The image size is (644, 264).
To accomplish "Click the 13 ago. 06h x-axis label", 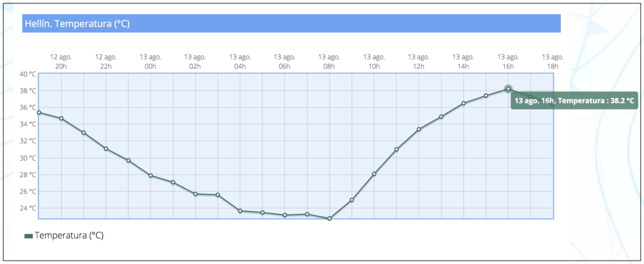I will (x=285, y=61).
